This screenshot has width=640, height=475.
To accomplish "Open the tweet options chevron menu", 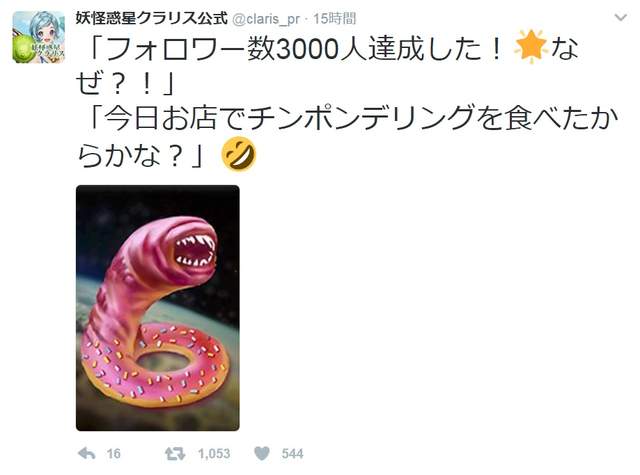I will pyautogui.click(x=620, y=18).
